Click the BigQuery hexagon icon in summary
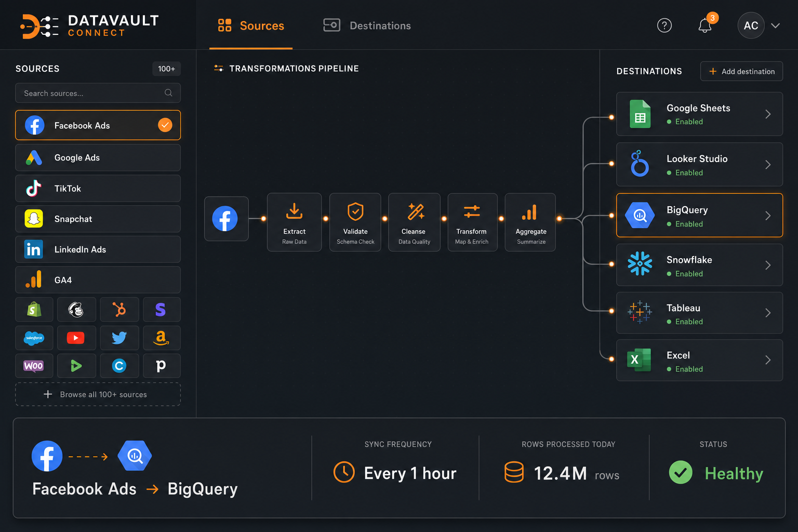This screenshot has height=532, width=798. tap(135, 456)
